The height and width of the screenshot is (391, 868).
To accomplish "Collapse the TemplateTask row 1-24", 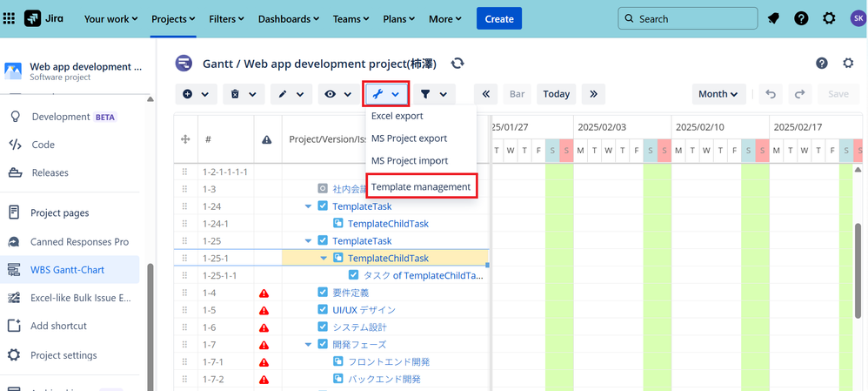I will pyautogui.click(x=308, y=206).
